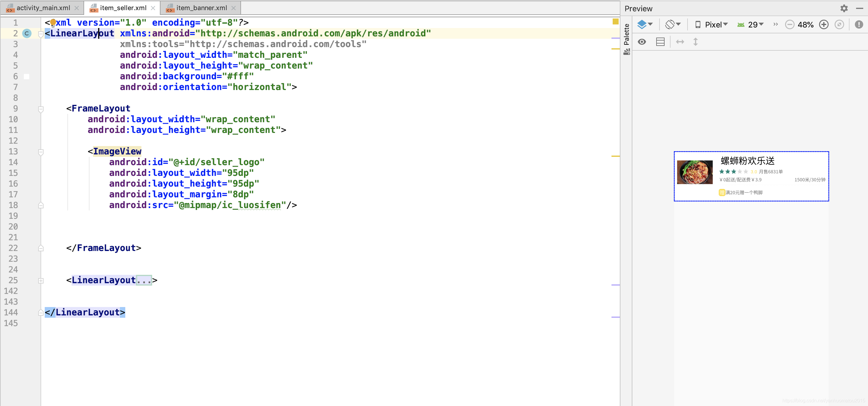Close the activity_main.xml tab

tap(77, 8)
